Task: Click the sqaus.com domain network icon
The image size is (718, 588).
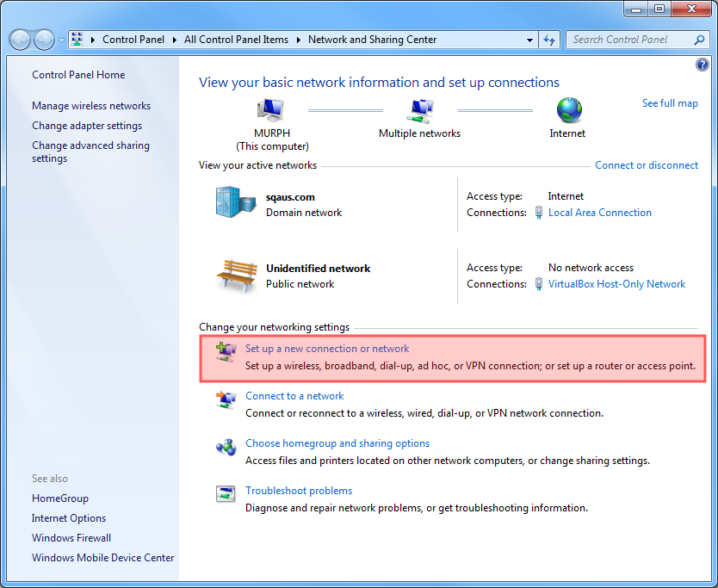Action: click(x=236, y=203)
